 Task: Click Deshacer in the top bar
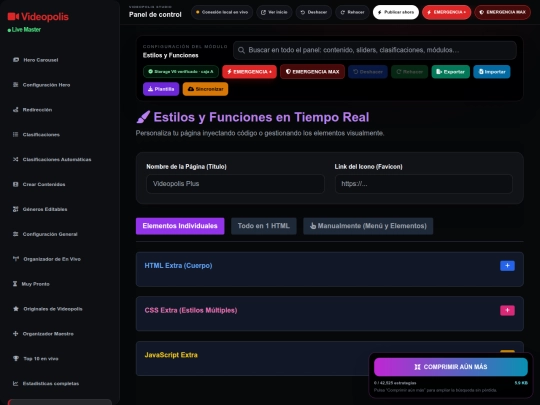[313, 12]
